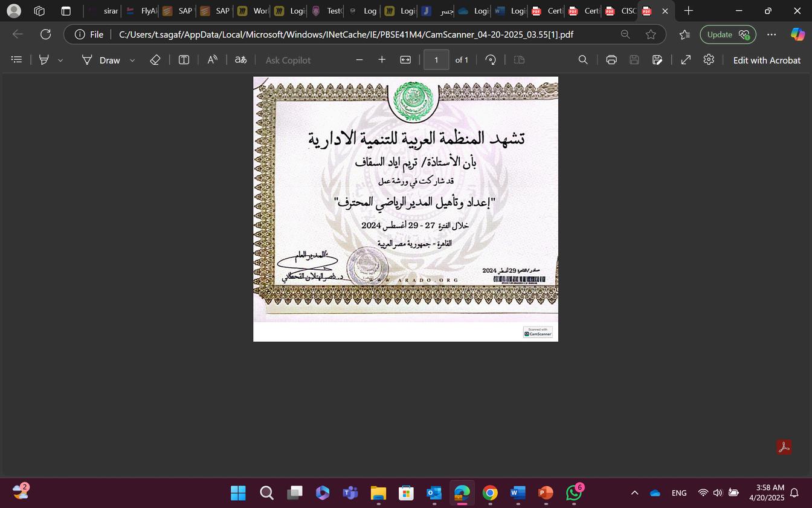Open the Tab actions menu
Viewport: 812px width, 508px height.
tap(66, 11)
